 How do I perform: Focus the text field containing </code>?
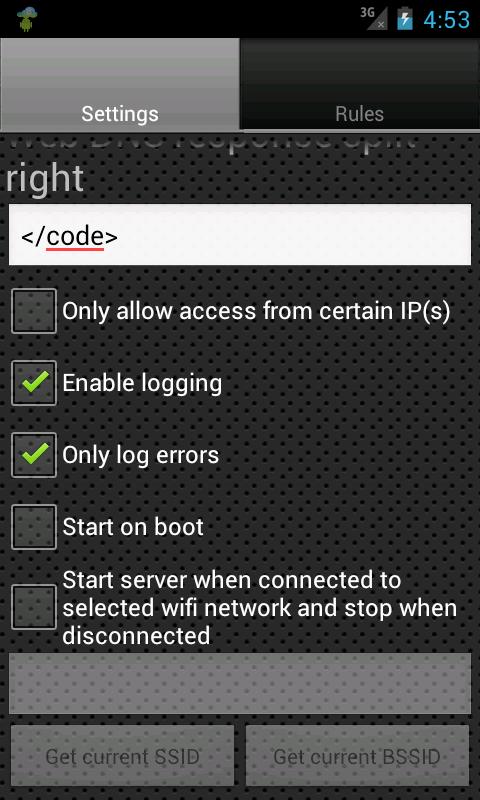240,235
